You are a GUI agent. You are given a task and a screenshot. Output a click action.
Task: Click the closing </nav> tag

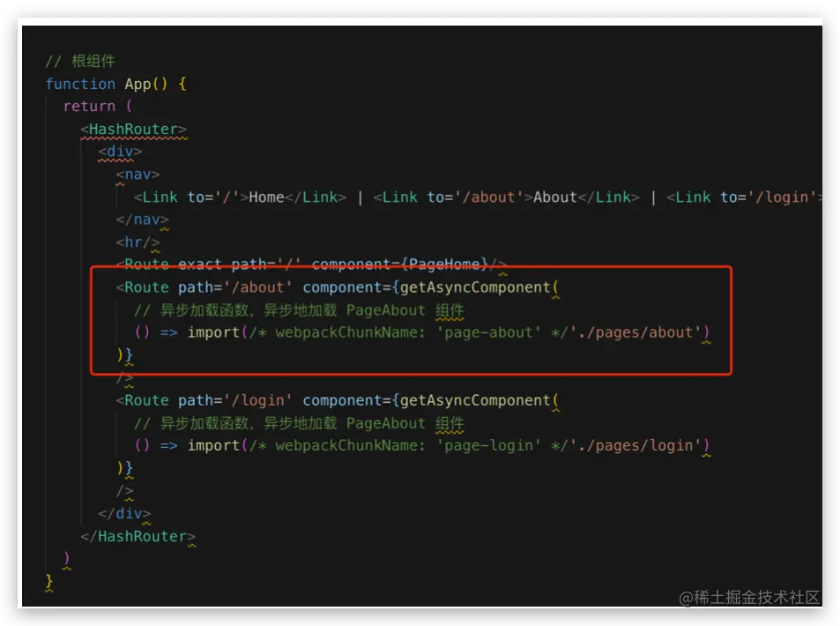(x=142, y=220)
